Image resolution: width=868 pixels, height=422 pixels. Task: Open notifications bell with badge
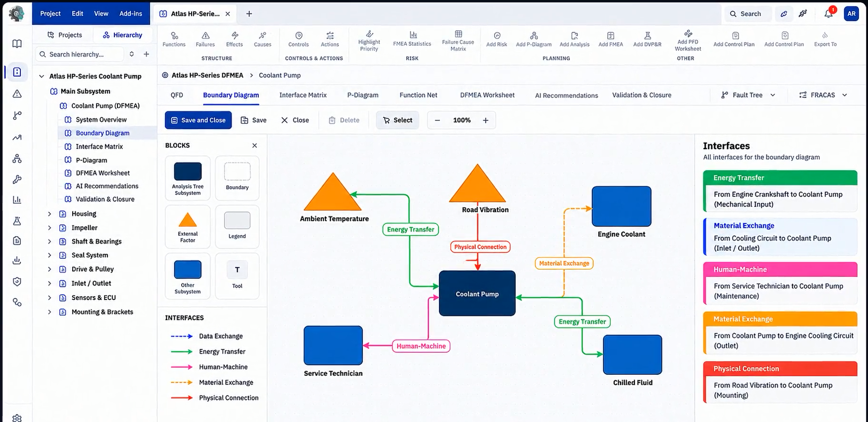829,13
